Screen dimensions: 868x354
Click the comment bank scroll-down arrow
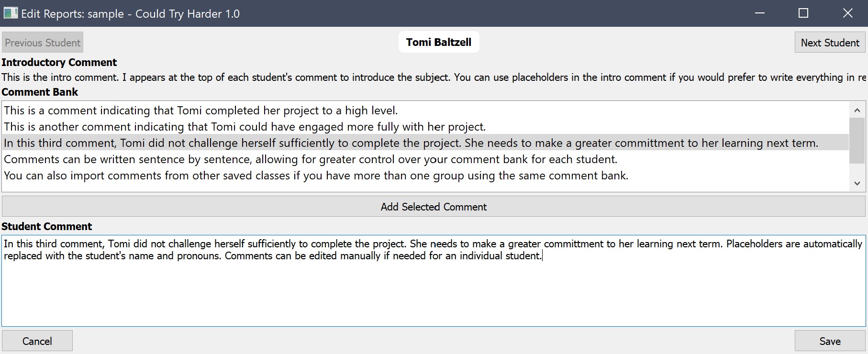tap(857, 183)
